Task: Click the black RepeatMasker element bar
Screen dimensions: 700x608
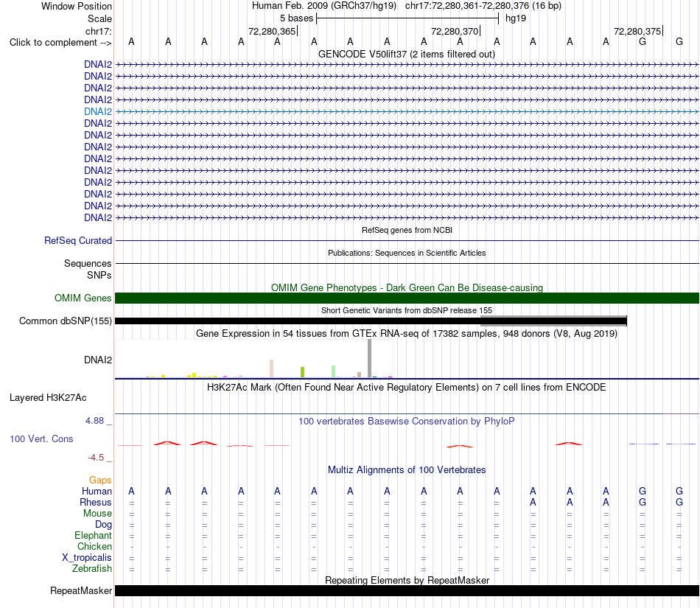Action: tap(407, 590)
